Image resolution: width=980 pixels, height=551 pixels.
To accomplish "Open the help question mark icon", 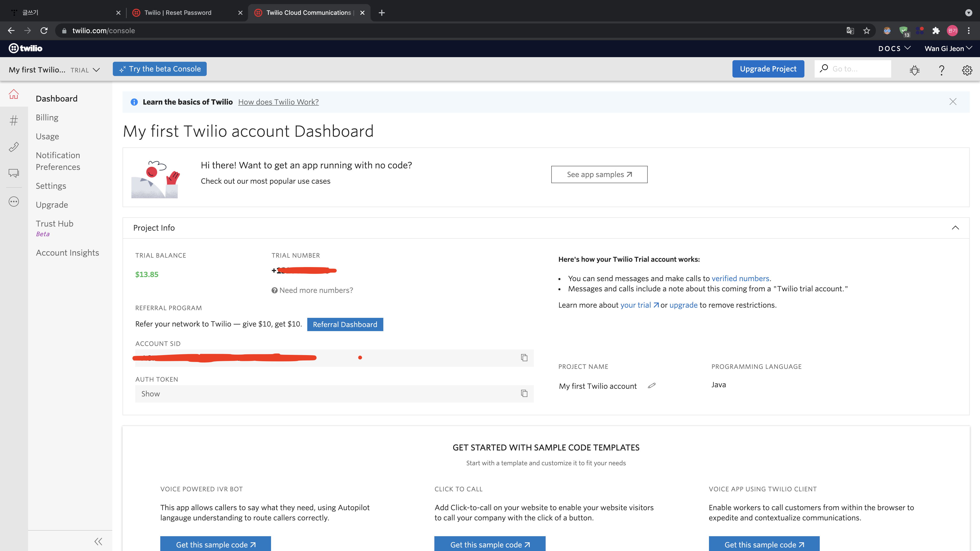I will click(941, 70).
